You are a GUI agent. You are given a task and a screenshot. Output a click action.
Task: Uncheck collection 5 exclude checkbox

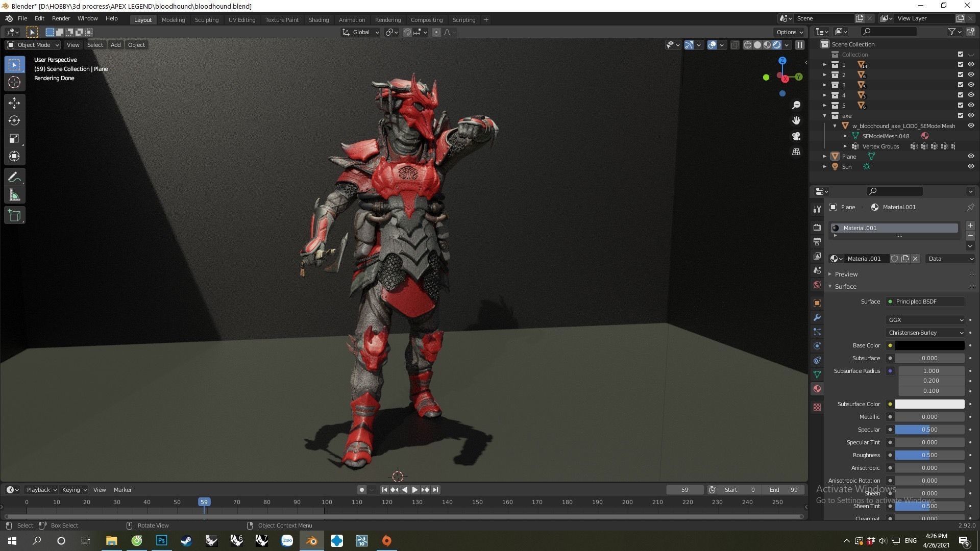961,106
